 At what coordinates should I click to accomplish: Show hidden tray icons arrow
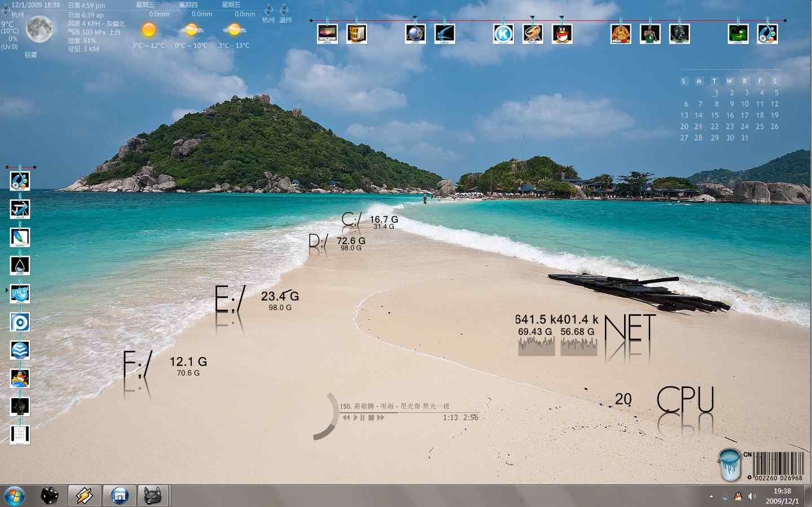click(711, 496)
